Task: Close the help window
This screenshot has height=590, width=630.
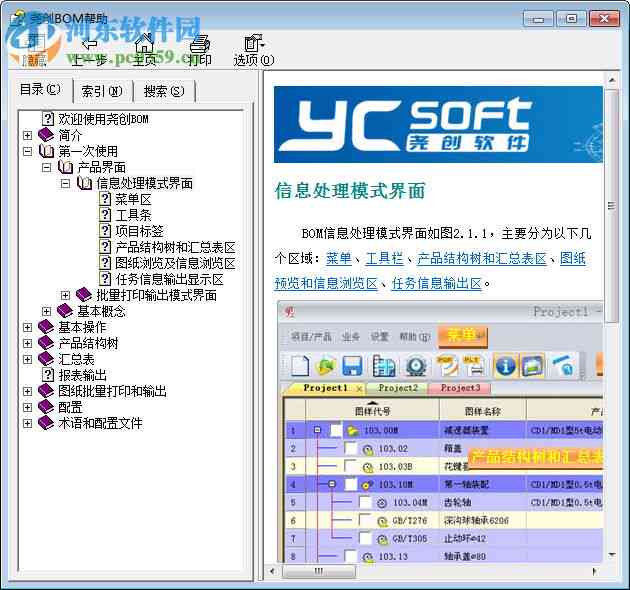Action: [604, 19]
